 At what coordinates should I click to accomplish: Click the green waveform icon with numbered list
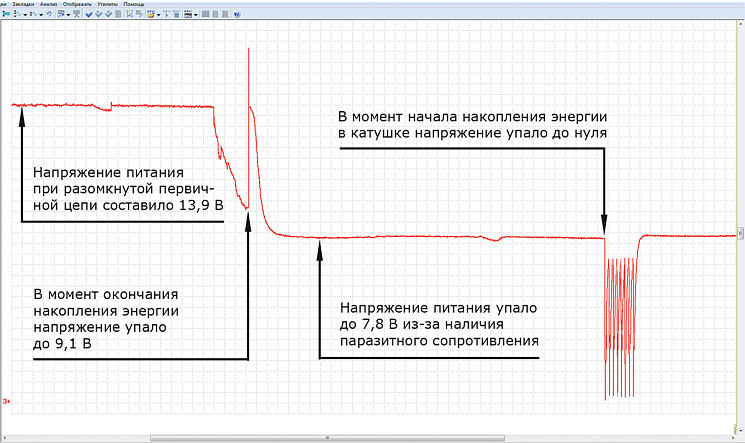[x=18, y=14]
